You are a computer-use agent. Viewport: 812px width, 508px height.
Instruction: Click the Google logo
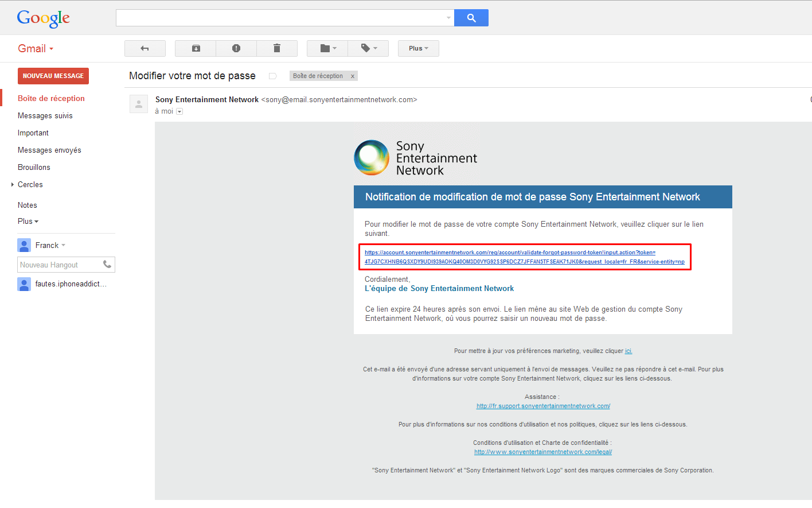click(x=44, y=18)
